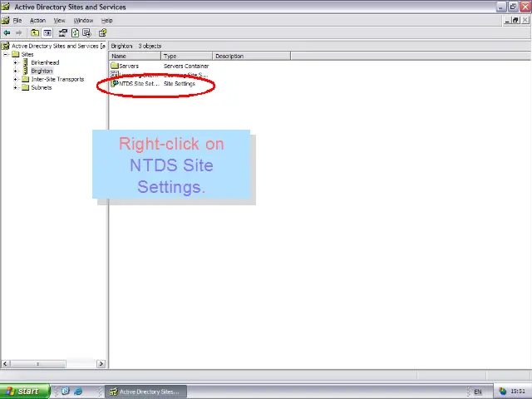Sort by the Type column header
532x399 pixels.
[x=187, y=56]
